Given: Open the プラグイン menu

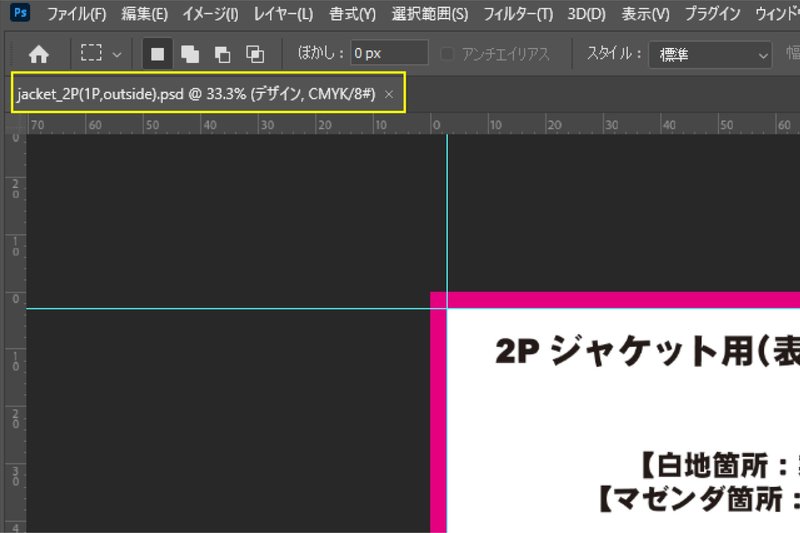Looking at the screenshot, I should (712, 14).
